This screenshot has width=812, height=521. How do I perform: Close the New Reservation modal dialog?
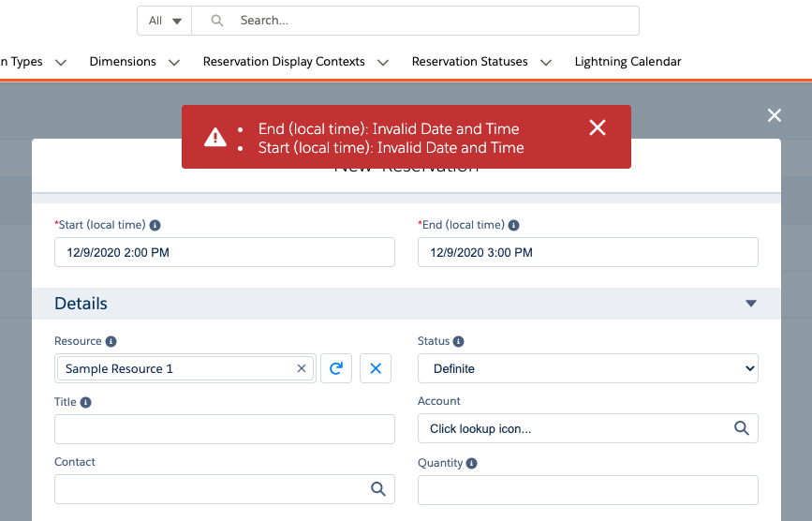pyautogui.click(x=774, y=115)
